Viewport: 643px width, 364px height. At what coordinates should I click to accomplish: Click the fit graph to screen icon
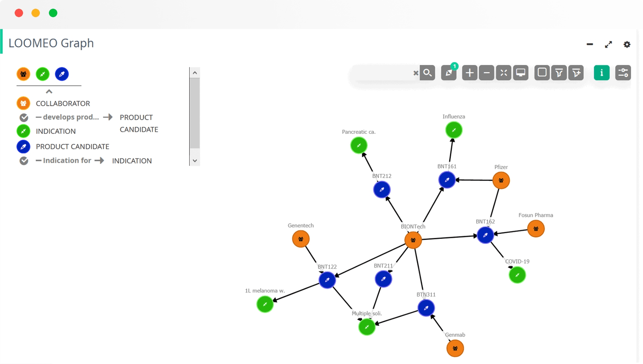(x=504, y=73)
